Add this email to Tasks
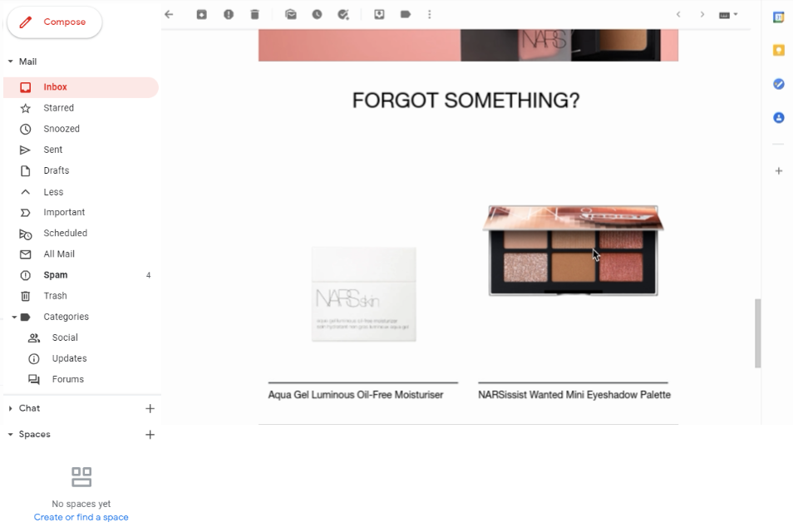The image size is (793, 532). point(343,15)
